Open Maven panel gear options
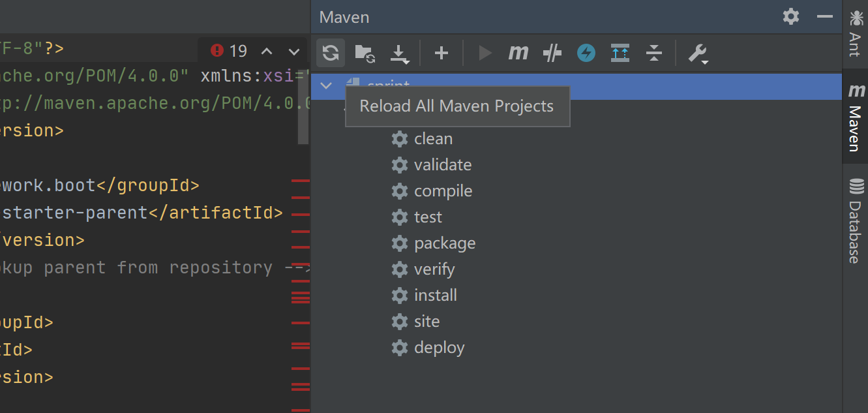868x413 pixels. (x=791, y=16)
